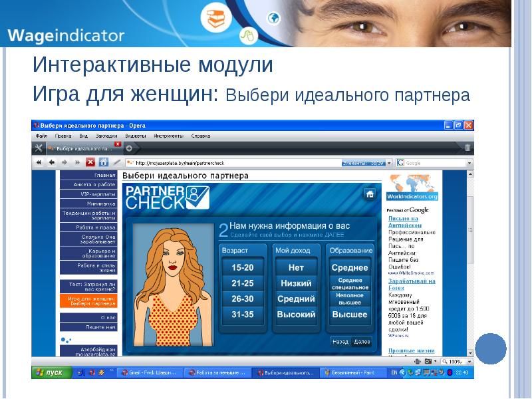The height and width of the screenshot is (399, 532).
Task: Open the Зарабатывай на Forex ad link
Action: [x=411, y=285]
